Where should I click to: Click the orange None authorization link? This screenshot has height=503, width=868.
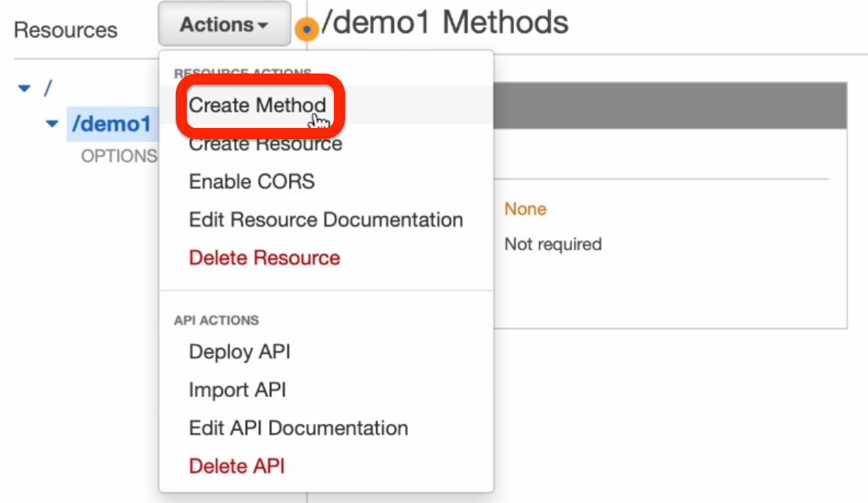(x=525, y=210)
